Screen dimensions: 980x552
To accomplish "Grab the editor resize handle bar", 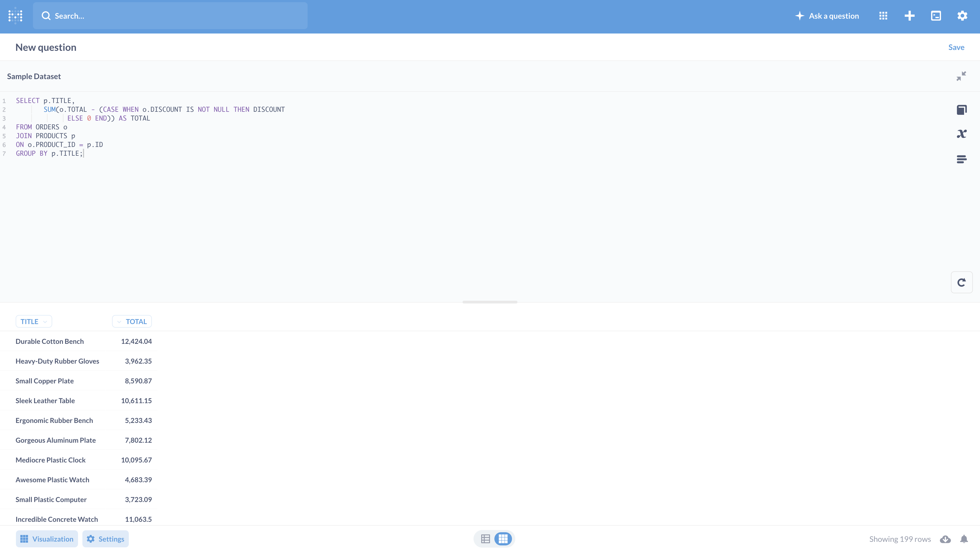I will [x=490, y=302].
